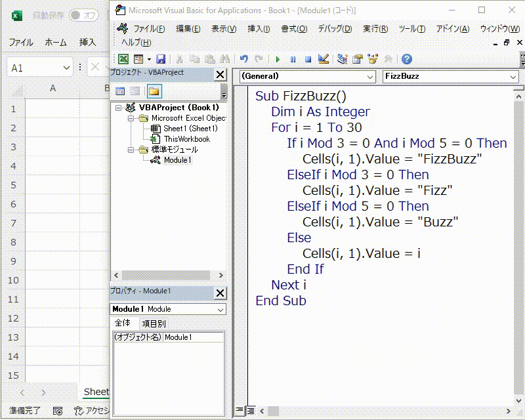Run the FizzBuzz macro with the Run button

pos(279,59)
